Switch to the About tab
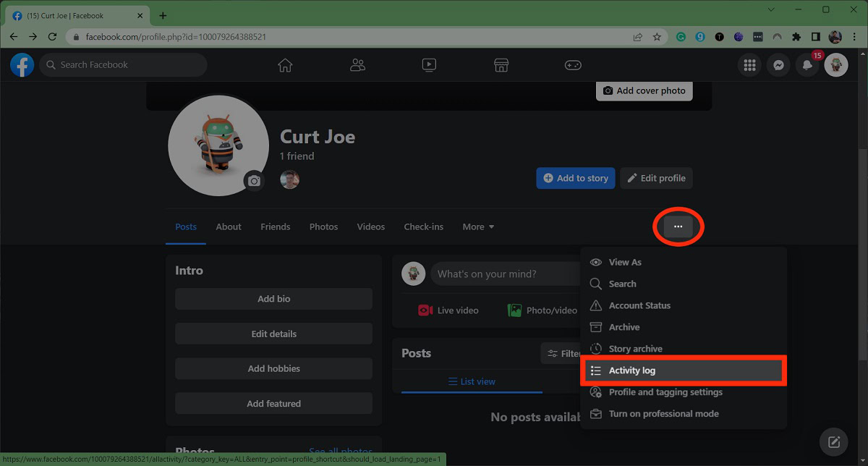868x466 pixels. click(x=229, y=226)
